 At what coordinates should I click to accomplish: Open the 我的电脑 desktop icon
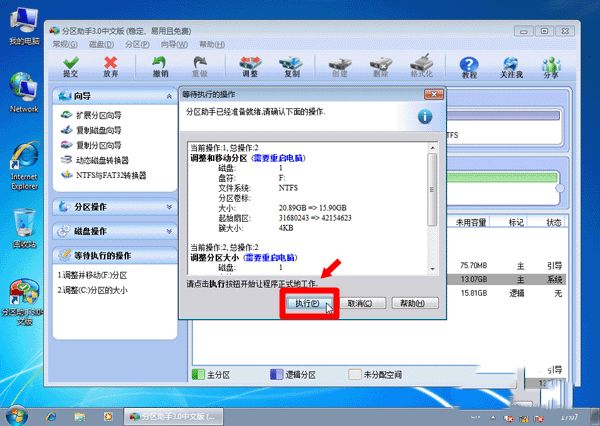coord(24,27)
